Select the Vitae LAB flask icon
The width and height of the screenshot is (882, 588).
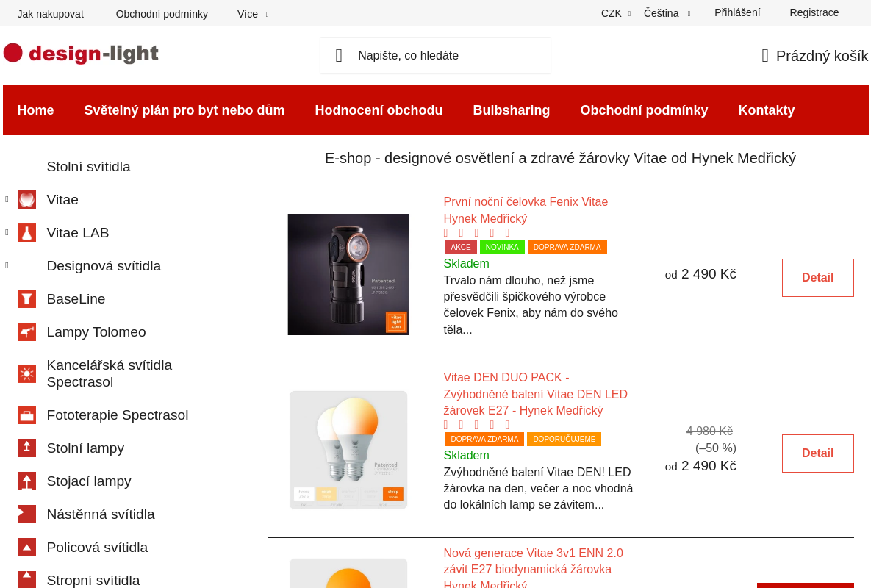click(26, 232)
